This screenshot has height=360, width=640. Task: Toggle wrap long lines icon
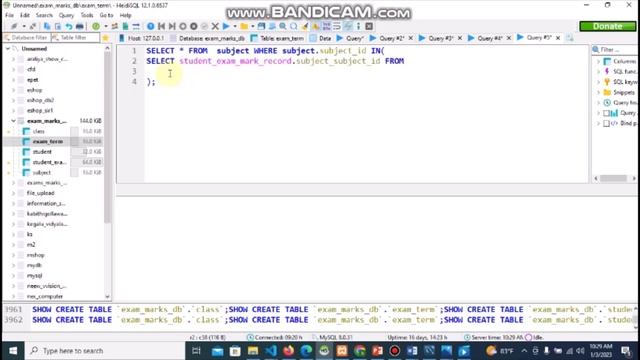tap(337, 26)
